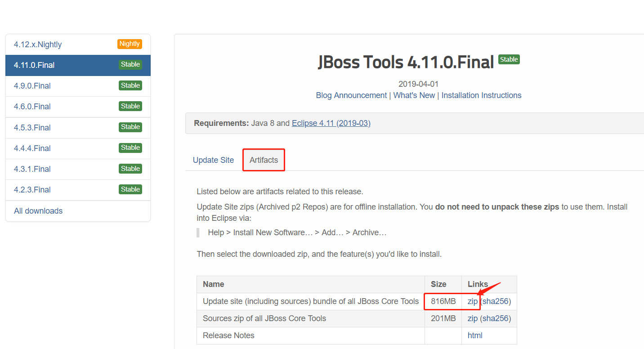Open the 4.12.x.Nightly version entry
Image resolution: width=644 pixels, height=349 pixels.
(x=78, y=45)
